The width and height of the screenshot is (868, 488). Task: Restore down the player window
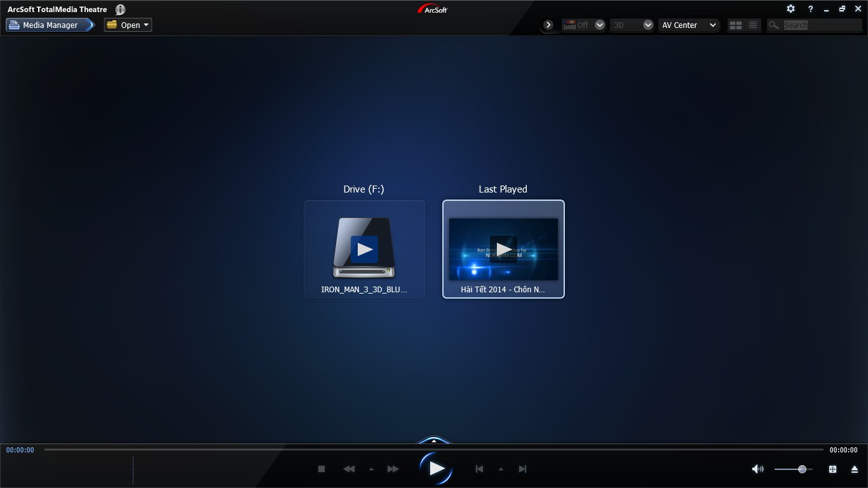tap(842, 9)
